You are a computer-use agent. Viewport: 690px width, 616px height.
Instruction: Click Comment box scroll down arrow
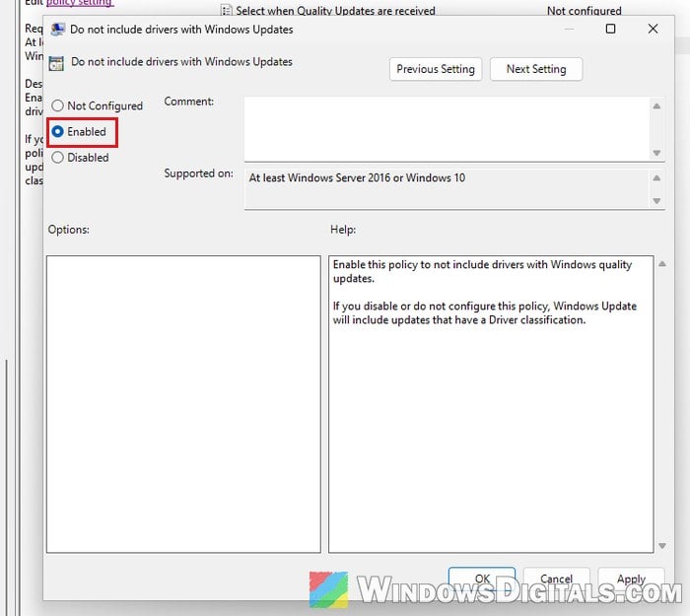click(x=656, y=153)
